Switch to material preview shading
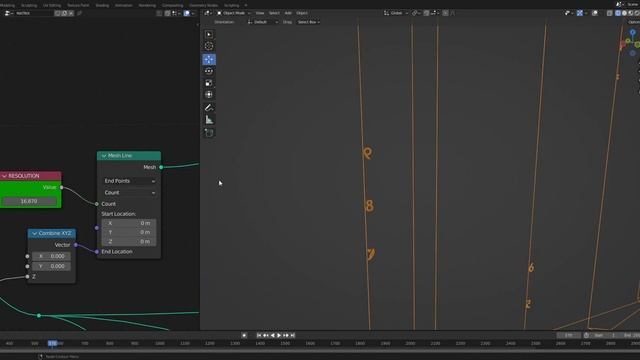Screen dimensions: 640x360 point(630,13)
